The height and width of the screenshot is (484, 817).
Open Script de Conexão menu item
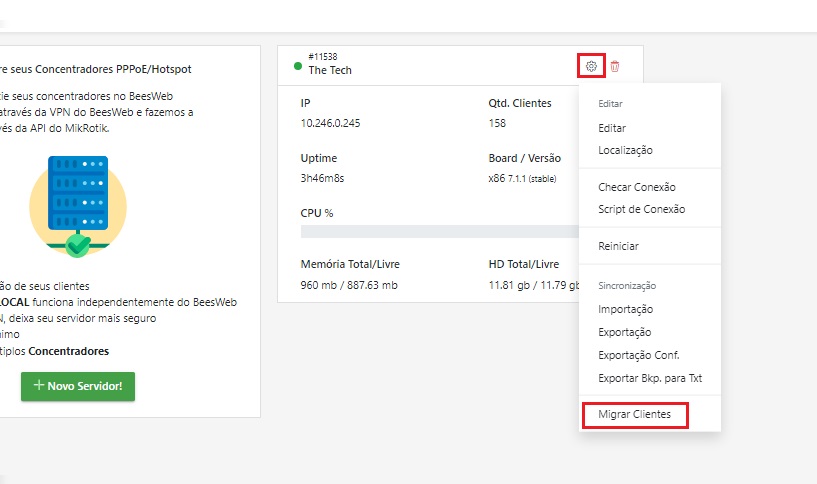tap(641, 209)
